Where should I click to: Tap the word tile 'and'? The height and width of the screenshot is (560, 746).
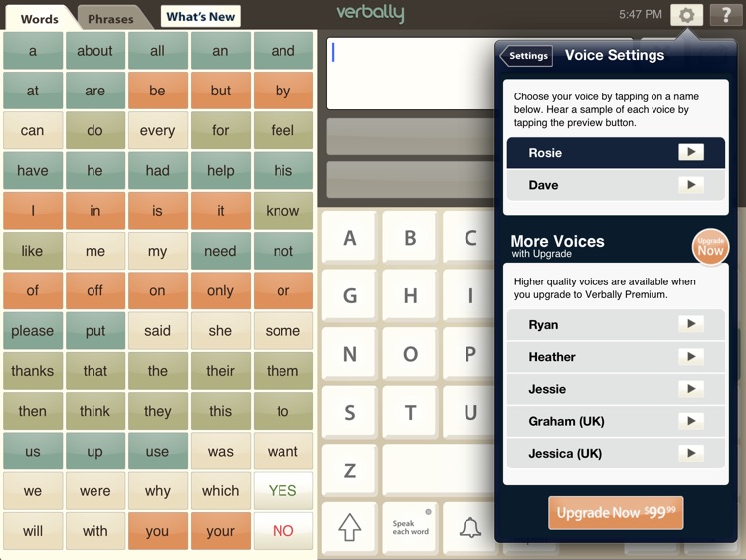282,51
